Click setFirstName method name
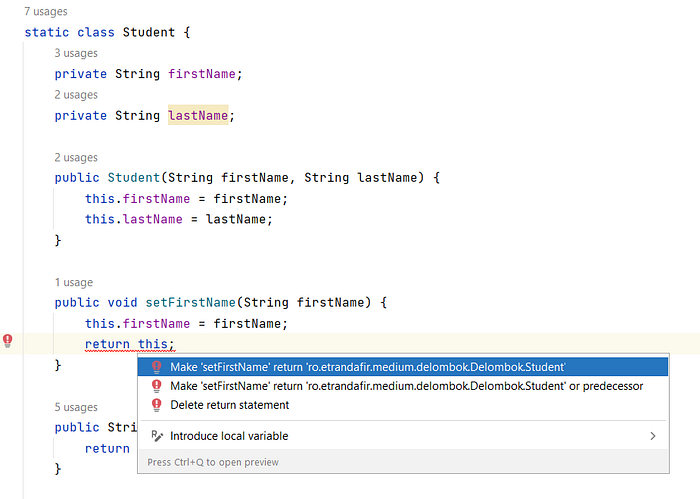 point(191,303)
